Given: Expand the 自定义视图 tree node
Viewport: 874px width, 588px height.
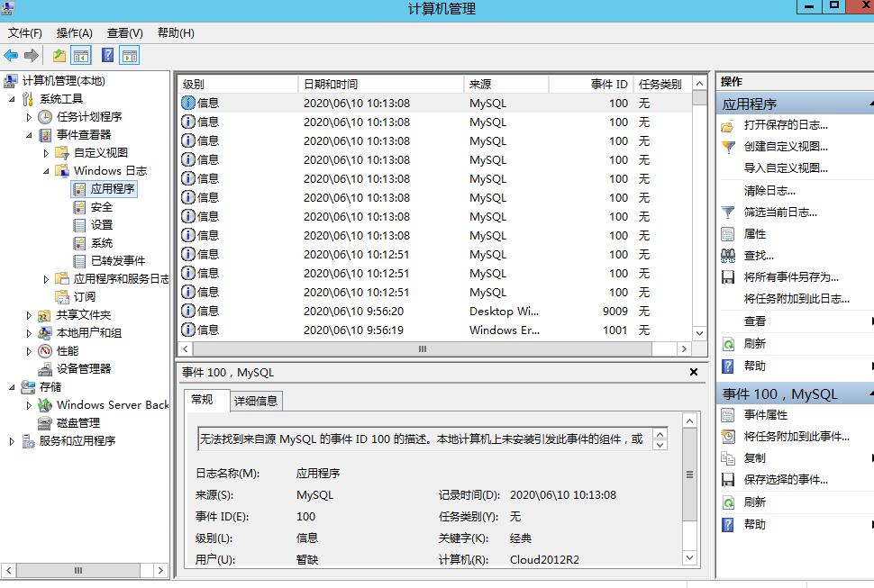Looking at the screenshot, I should coord(46,153).
